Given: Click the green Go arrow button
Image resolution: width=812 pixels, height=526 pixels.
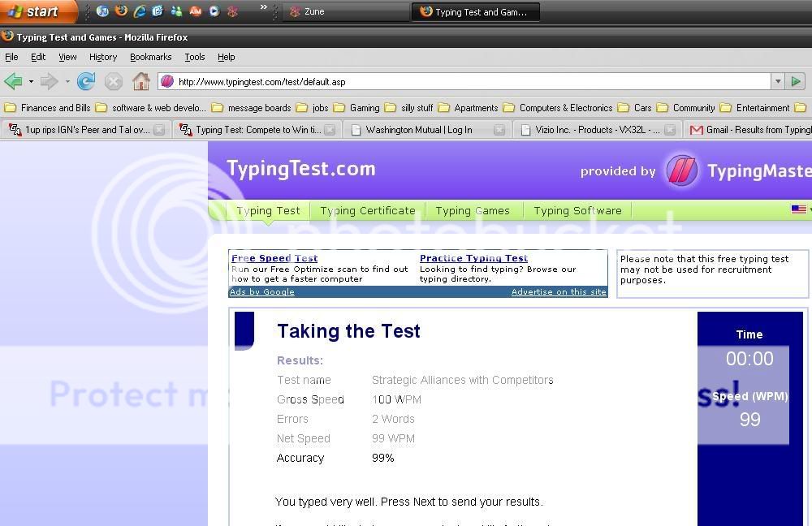Looking at the screenshot, I should pyautogui.click(x=796, y=81).
